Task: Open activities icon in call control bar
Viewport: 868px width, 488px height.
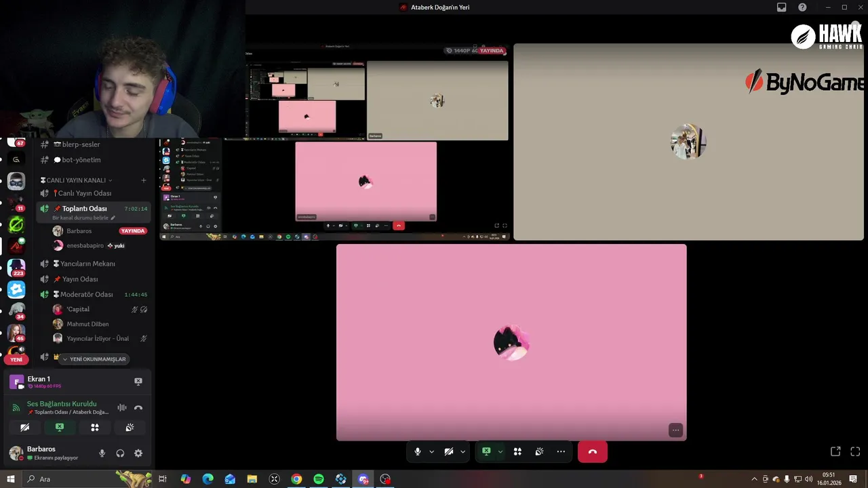Action: (517, 451)
